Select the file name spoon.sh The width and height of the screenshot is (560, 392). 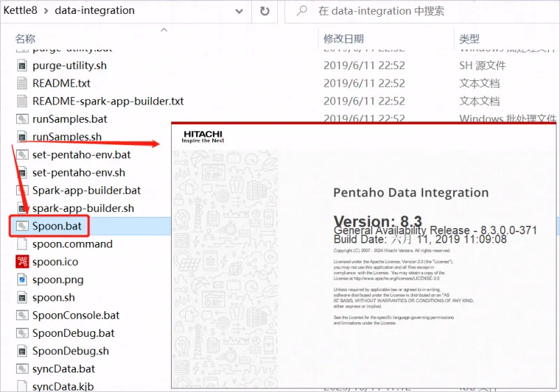pos(54,297)
